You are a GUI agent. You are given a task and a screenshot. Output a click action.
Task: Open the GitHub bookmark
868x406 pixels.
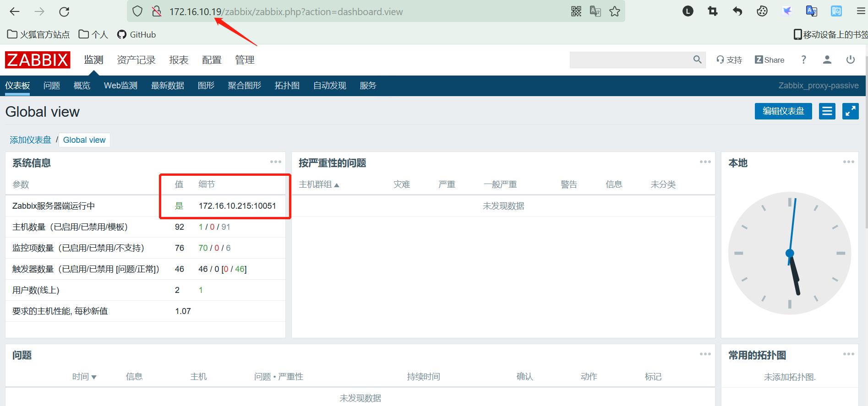(136, 34)
